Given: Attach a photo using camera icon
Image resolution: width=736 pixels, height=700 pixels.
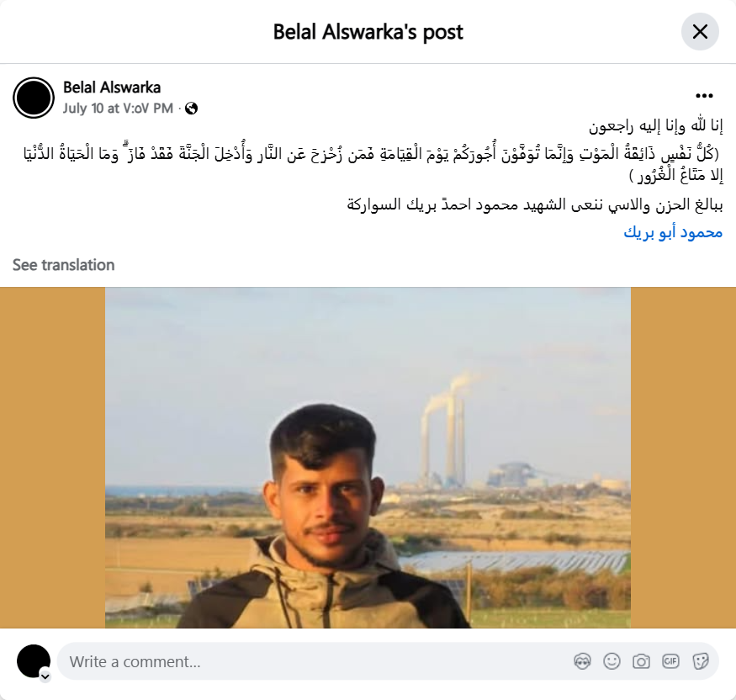Looking at the screenshot, I should click(641, 661).
